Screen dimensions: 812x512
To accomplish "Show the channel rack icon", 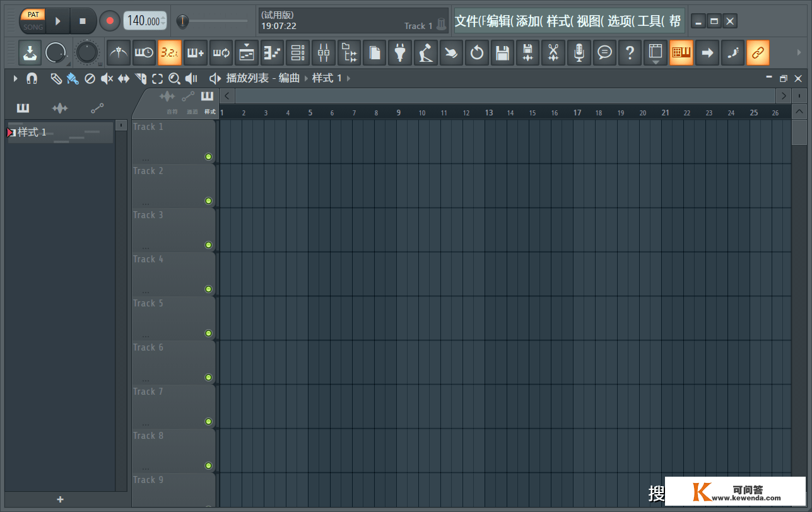I will [298, 53].
